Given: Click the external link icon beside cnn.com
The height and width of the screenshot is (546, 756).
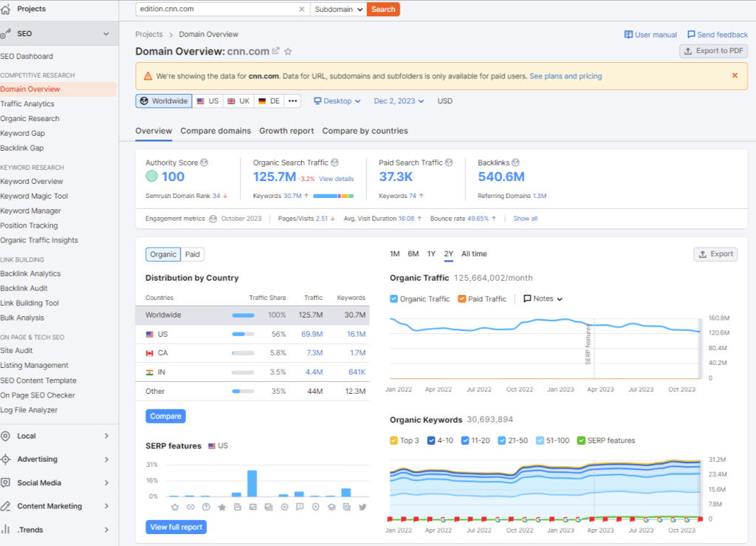Looking at the screenshot, I should pos(276,52).
